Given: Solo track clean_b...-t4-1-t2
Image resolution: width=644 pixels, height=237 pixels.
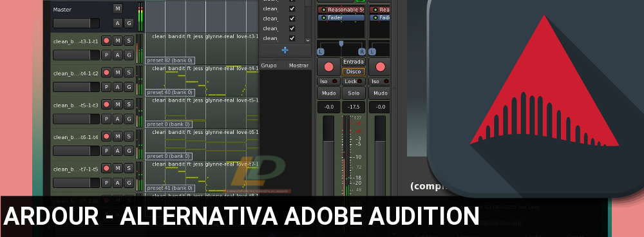Looking at the screenshot, I should tap(129, 72).
